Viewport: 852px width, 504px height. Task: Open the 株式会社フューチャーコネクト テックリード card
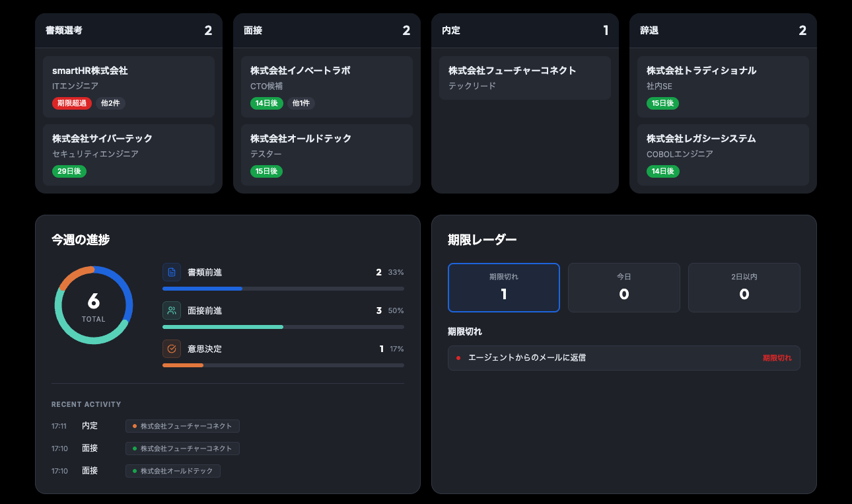click(525, 78)
